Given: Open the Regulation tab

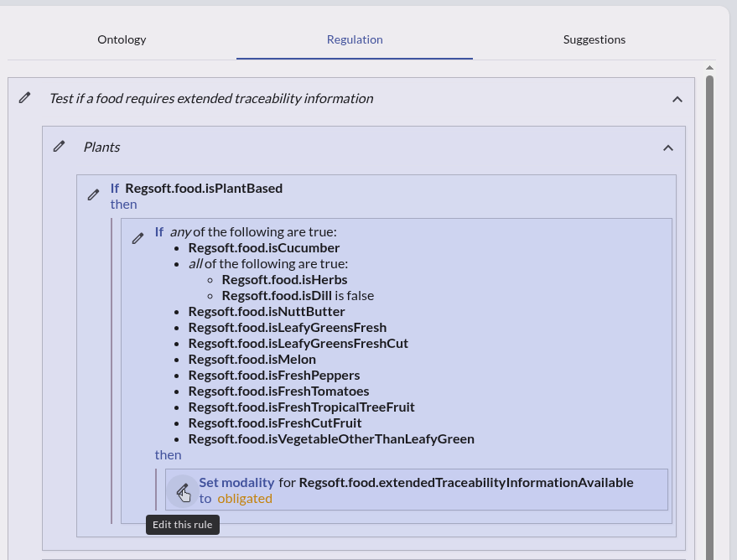Looking at the screenshot, I should [355, 39].
